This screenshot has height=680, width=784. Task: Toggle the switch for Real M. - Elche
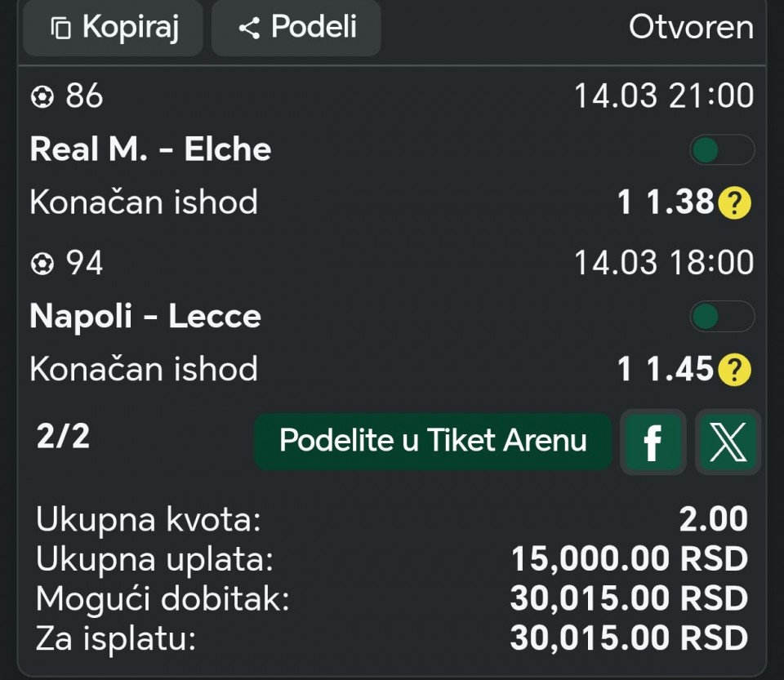[x=721, y=150]
